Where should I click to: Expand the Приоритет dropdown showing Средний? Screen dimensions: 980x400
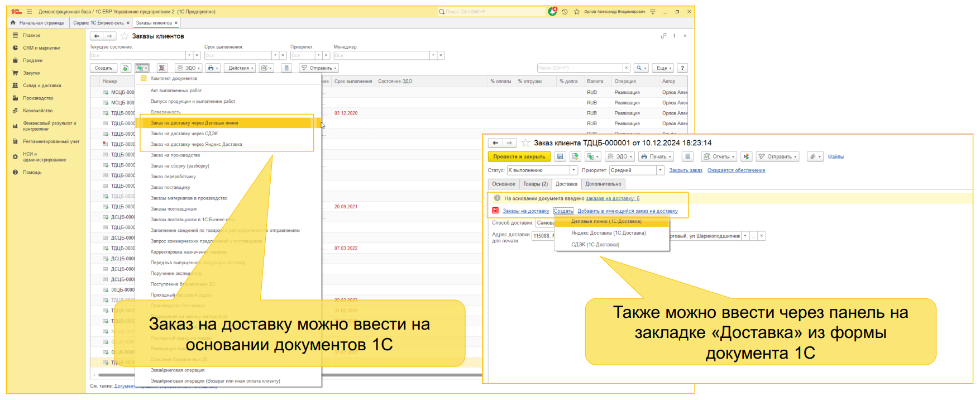click(x=660, y=170)
